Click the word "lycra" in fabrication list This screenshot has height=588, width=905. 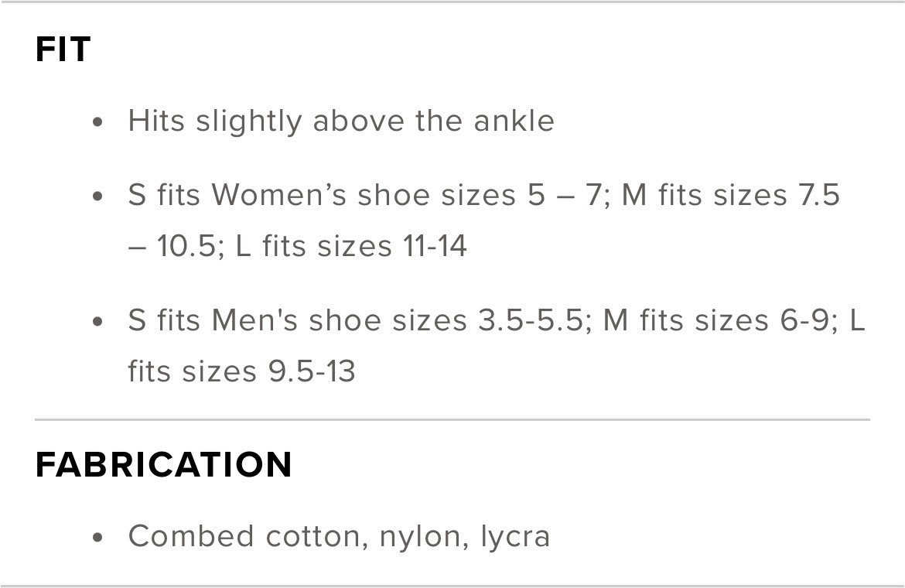pyautogui.click(x=515, y=537)
